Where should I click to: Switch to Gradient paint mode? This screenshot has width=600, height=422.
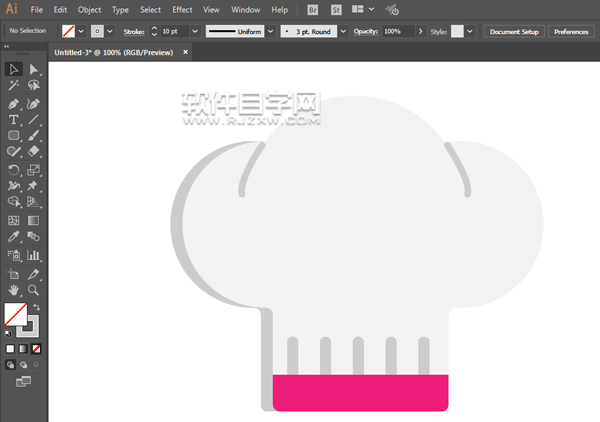pos(23,348)
